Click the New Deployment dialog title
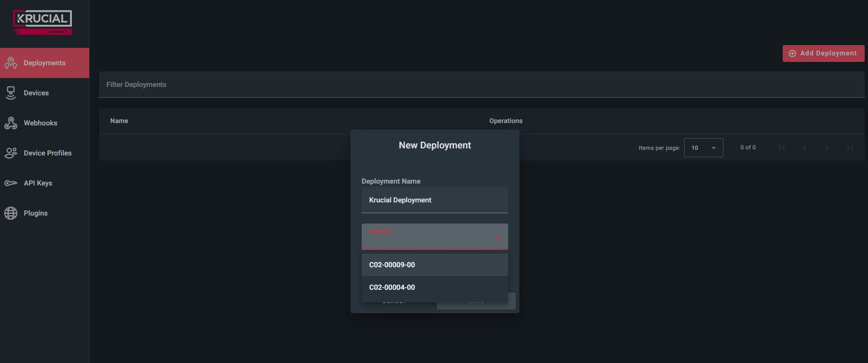 coord(435,145)
